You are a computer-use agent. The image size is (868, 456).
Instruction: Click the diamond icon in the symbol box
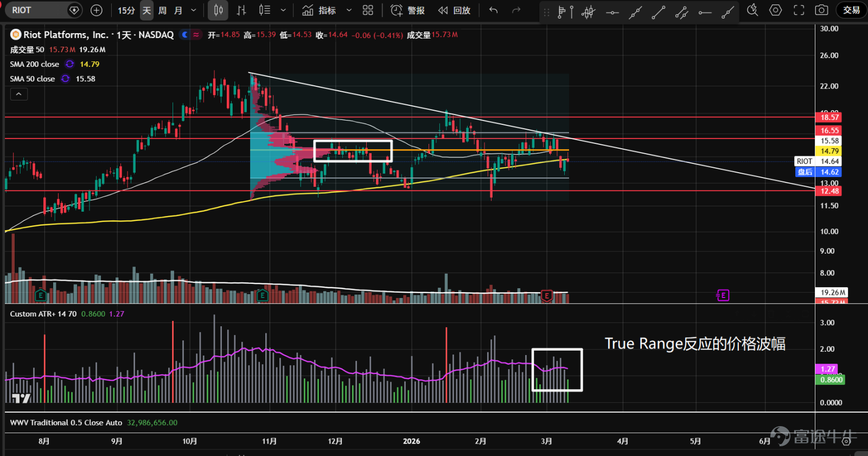click(74, 10)
